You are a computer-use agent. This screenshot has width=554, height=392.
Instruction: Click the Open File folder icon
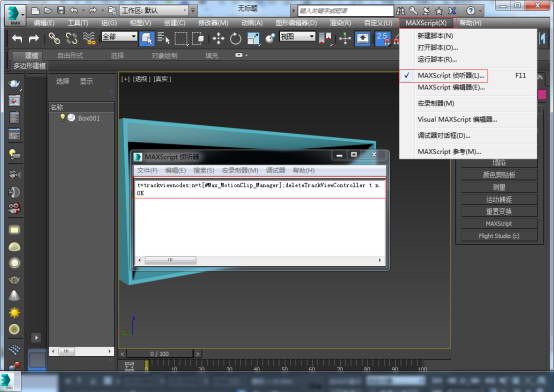pyautogui.click(x=48, y=11)
